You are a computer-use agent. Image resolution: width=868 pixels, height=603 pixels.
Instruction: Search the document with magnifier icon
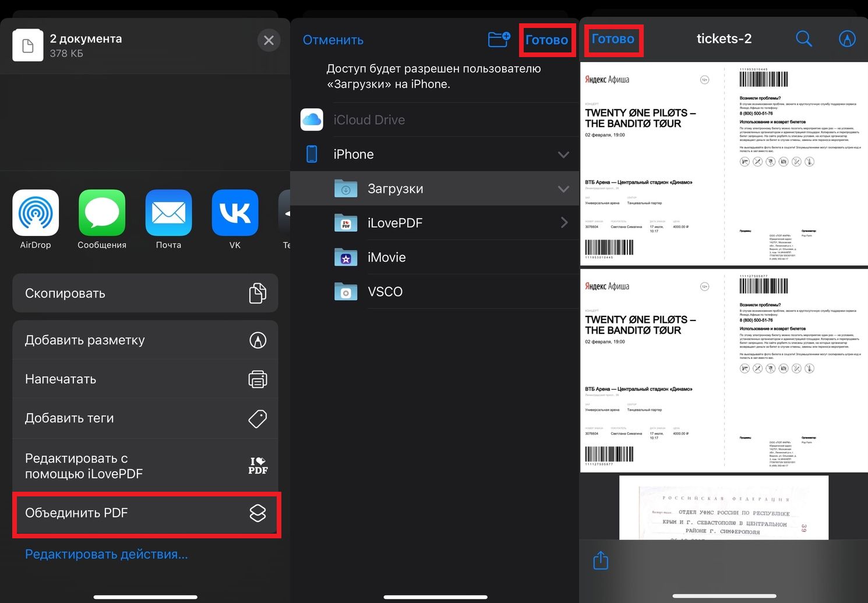[x=804, y=39]
